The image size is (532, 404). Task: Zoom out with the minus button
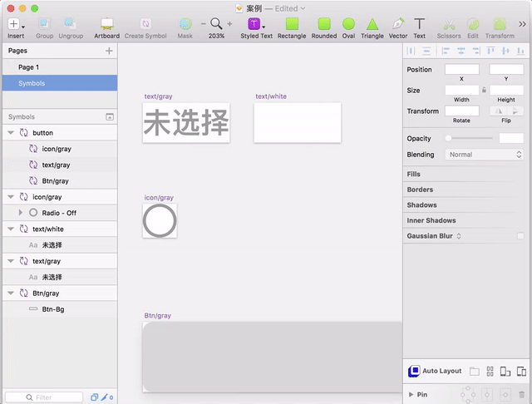[203, 24]
